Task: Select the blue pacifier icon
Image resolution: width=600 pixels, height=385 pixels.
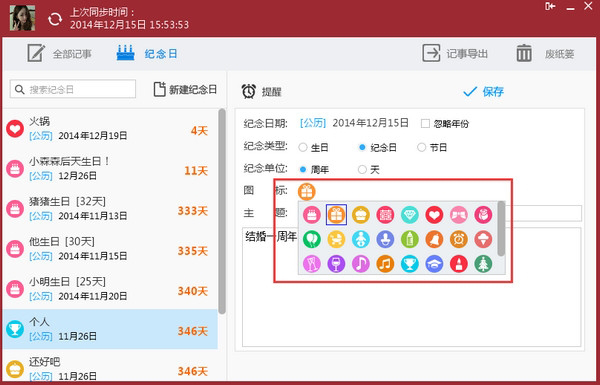Action: [x=385, y=240]
